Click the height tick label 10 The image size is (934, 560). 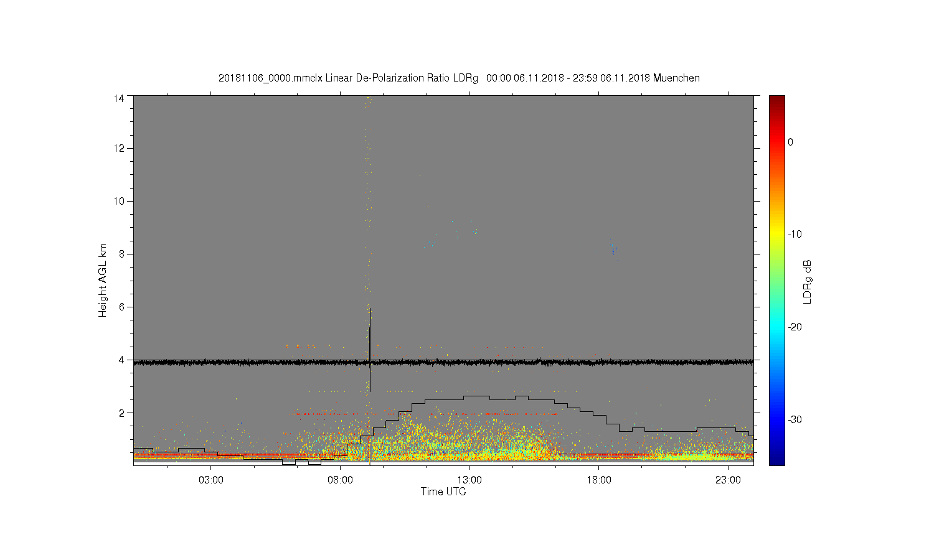(x=119, y=201)
